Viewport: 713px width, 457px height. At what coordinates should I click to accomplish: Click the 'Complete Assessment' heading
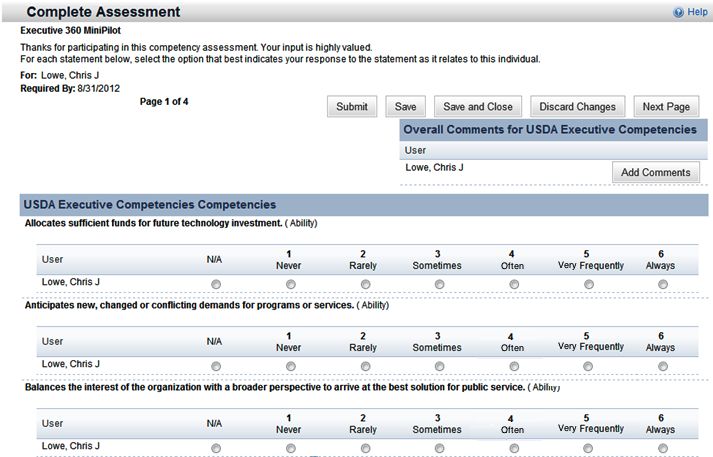[103, 12]
